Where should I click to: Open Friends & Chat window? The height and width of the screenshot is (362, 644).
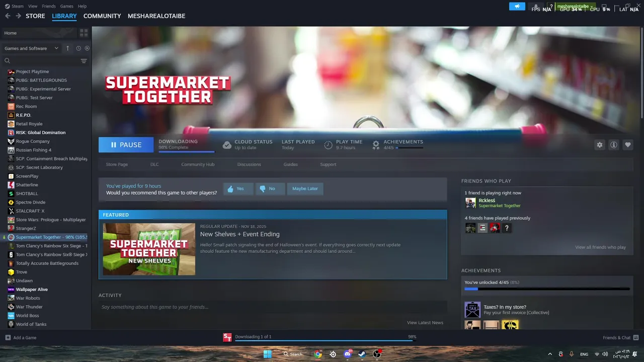(x=620, y=337)
